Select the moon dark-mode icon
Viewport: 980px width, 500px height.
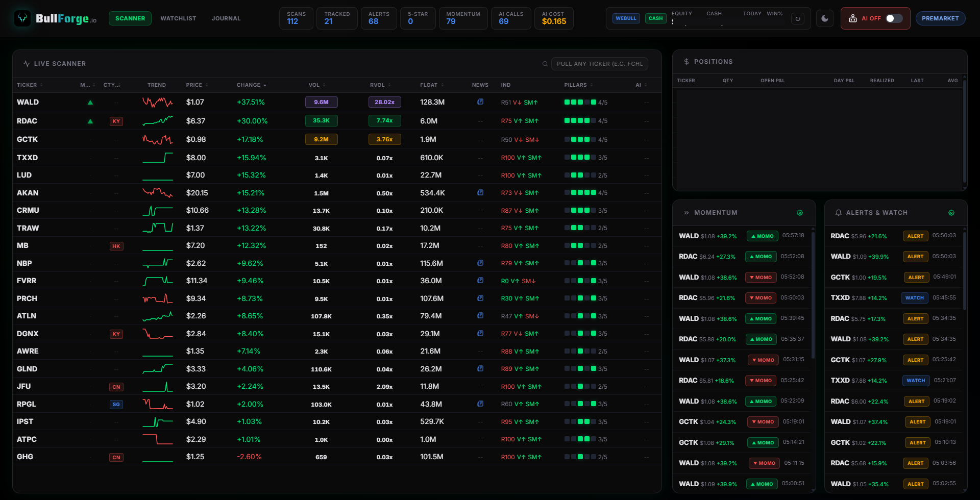pos(824,18)
